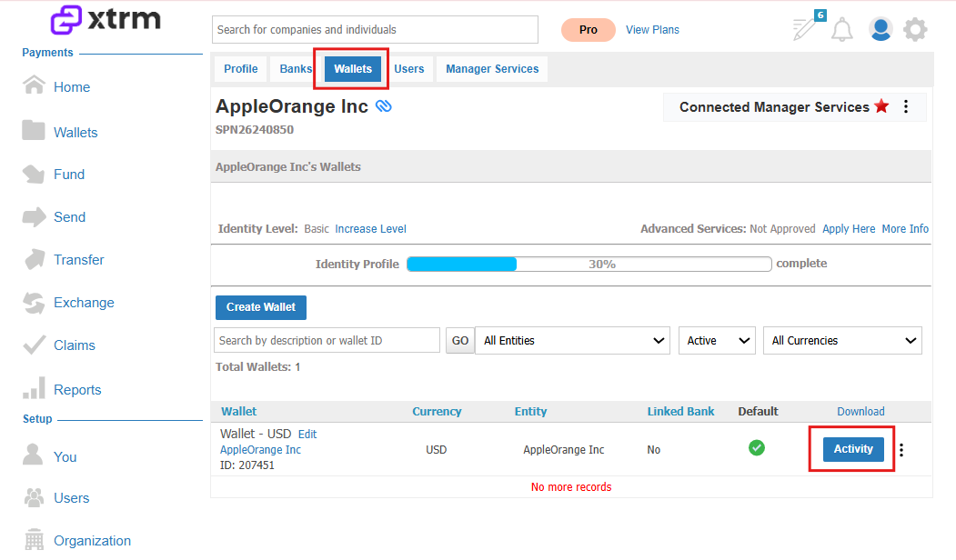This screenshot has width=956, height=560.
Task: Click the Create Wallet button
Action: click(x=261, y=307)
